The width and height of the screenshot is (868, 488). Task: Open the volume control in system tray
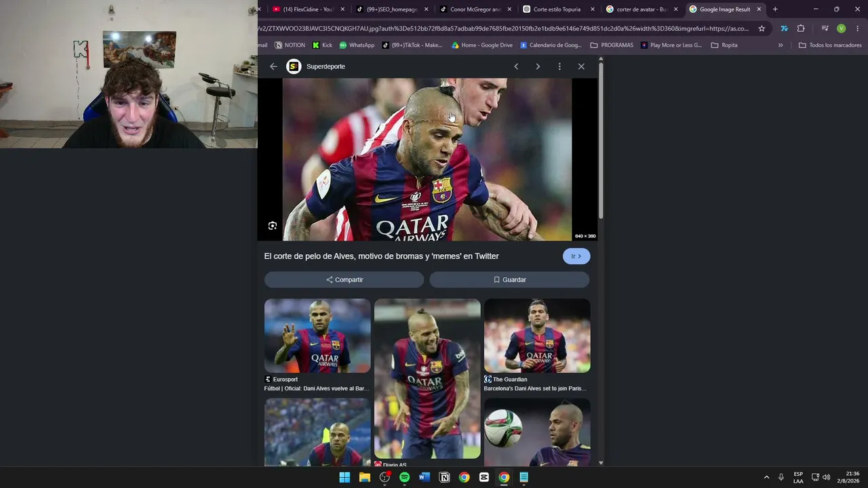click(x=826, y=477)
